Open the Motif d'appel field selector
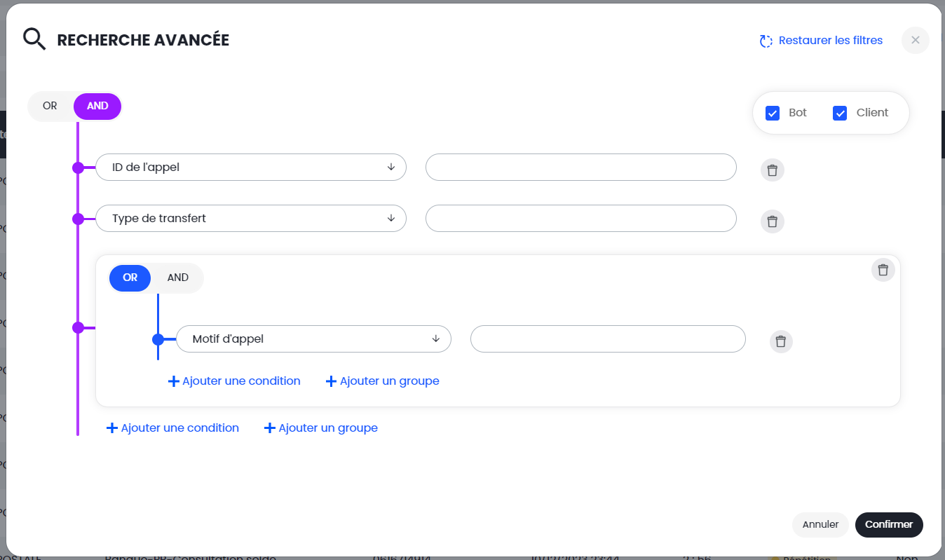 [x=313, y=339]
